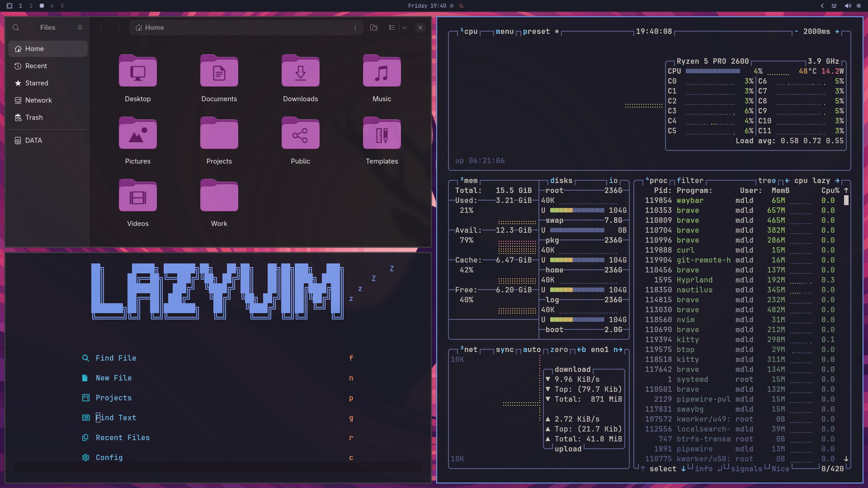
Task: Select the Music folder icon
Action: click(x=382, y=71)
